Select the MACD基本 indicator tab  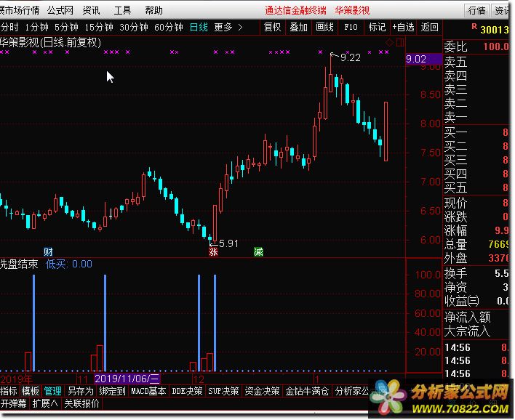click(149, 391)
